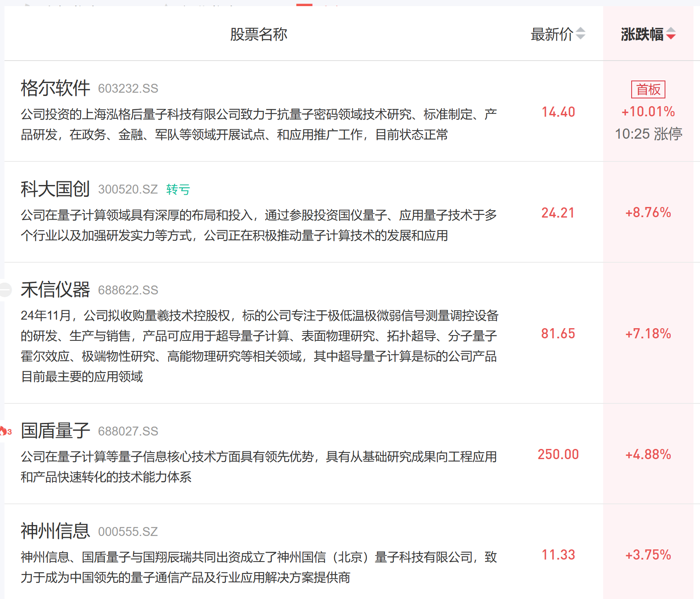Sort by 涨跌幅 column arrows
The width and height of the screenshot is (700, 599).
(671, 34)
